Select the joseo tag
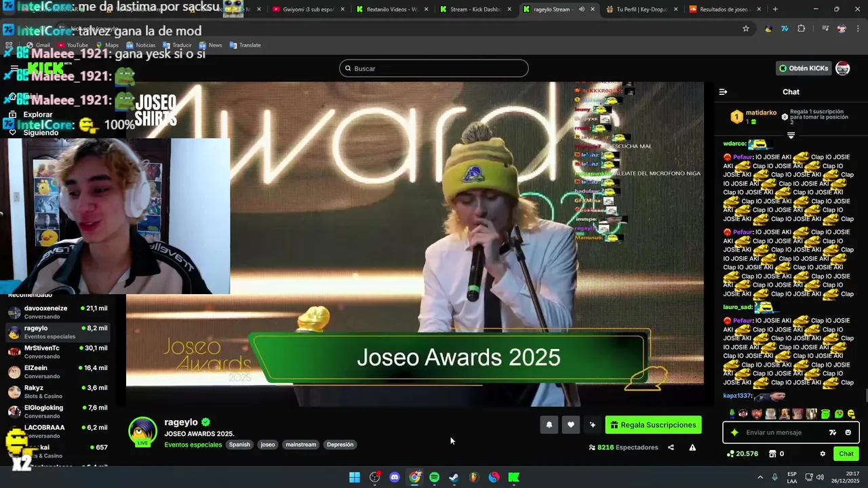 [x=268, y=445]
